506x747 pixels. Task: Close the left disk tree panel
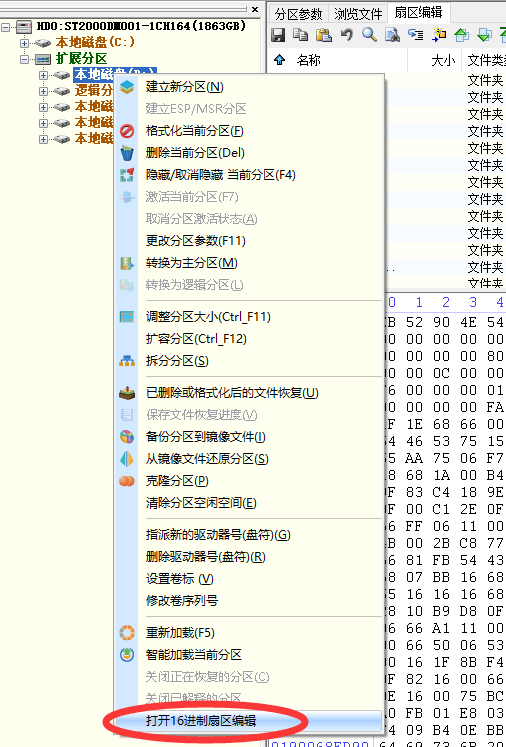pyautogui.click(x=255, y=9)
